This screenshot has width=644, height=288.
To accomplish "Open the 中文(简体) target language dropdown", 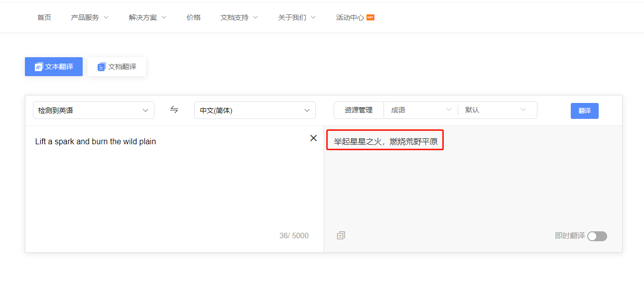I will click(255, 110).
